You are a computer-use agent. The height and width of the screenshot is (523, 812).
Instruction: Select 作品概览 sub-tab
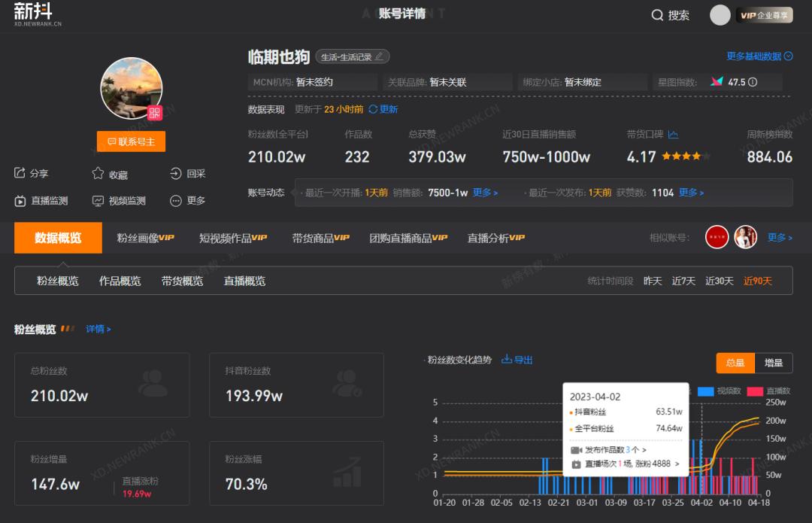(x=120, y=281)
